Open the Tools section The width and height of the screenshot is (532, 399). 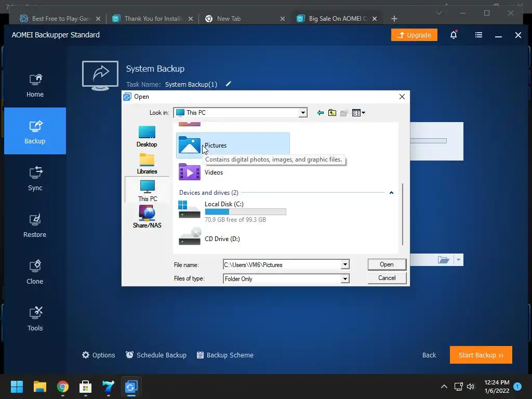35,320
